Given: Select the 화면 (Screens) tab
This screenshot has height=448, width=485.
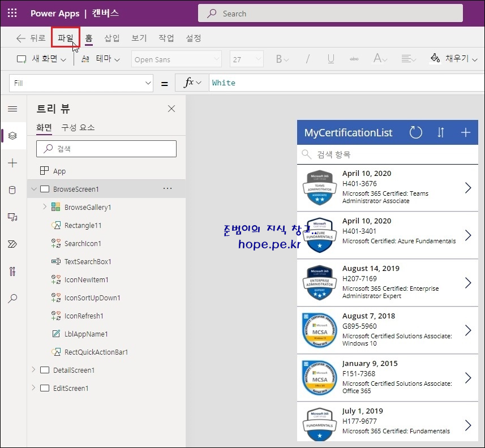Looking at the screenshot, I should 44,127.
